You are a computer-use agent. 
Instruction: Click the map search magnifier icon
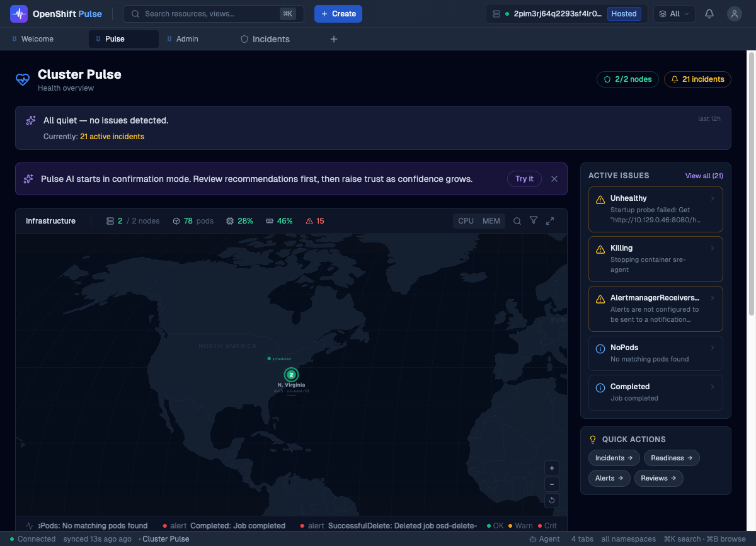(517, 221)
